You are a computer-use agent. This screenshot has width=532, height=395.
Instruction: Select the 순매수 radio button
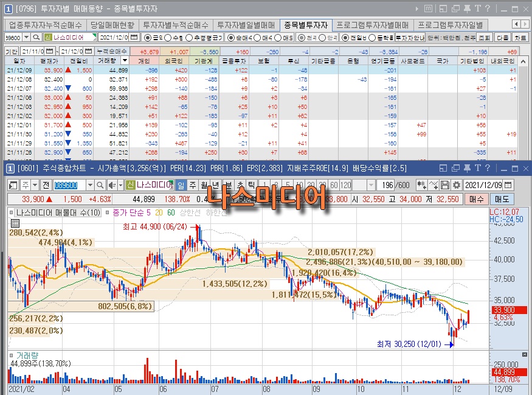tap(230, 38)
